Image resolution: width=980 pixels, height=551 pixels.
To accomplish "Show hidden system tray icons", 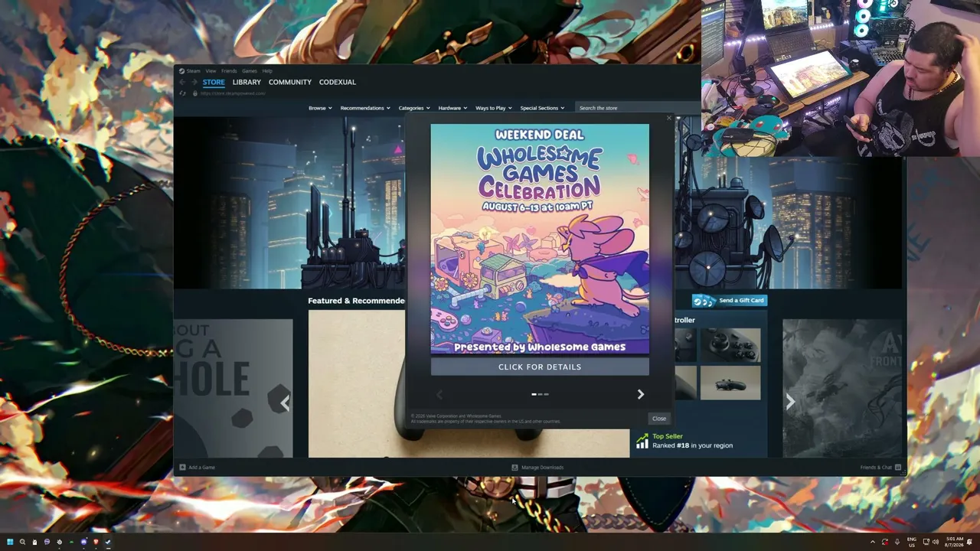I will 872,542.
